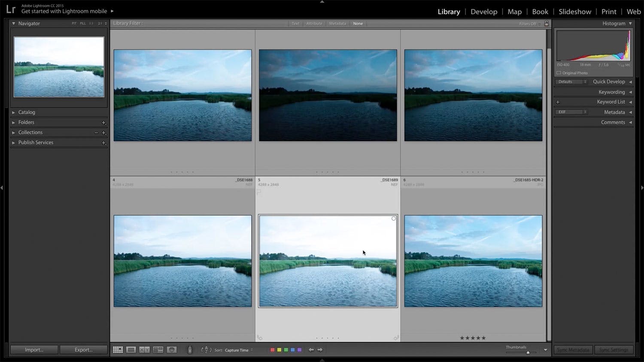
Task: Switch to the Develop module
Action: [x=483, y=12]
